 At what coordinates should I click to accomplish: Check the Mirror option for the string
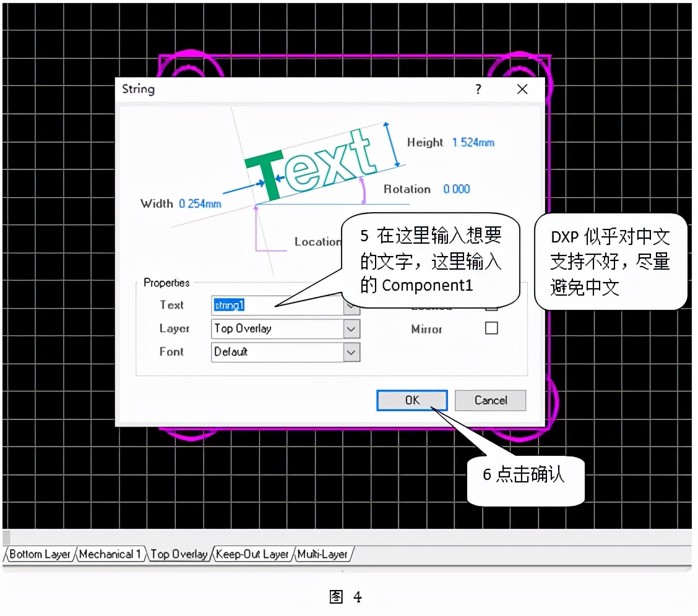coord(491,328)
